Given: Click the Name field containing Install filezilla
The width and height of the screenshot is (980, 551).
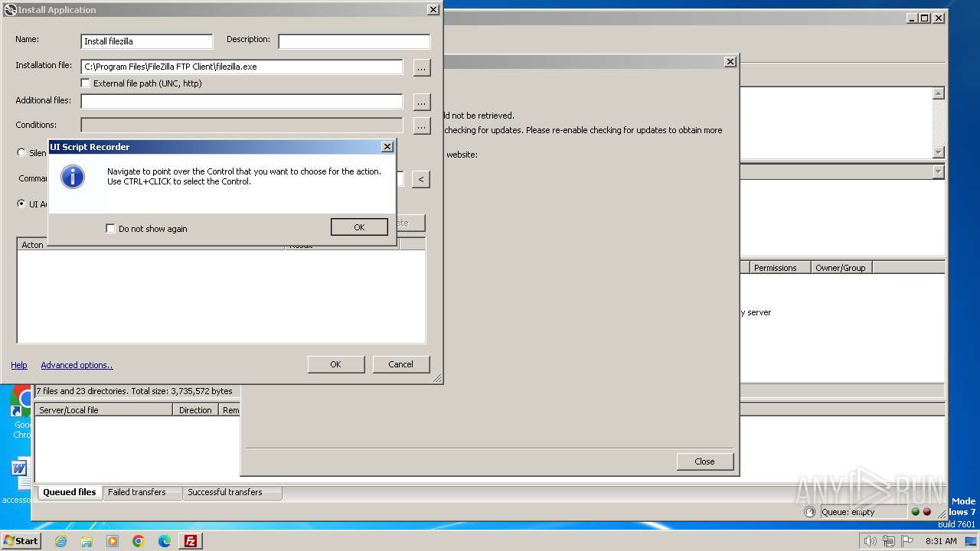Looking at the screenshot, I should coord(147,41).
